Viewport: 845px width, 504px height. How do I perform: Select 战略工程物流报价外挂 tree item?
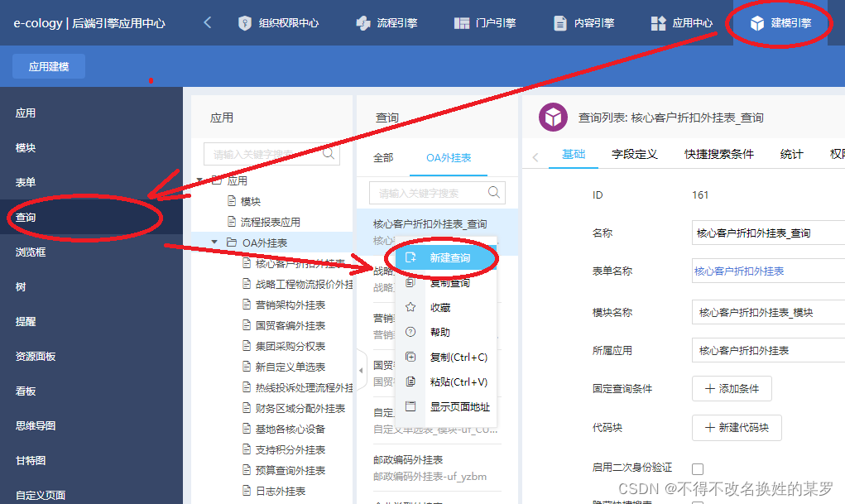point(297,284)
